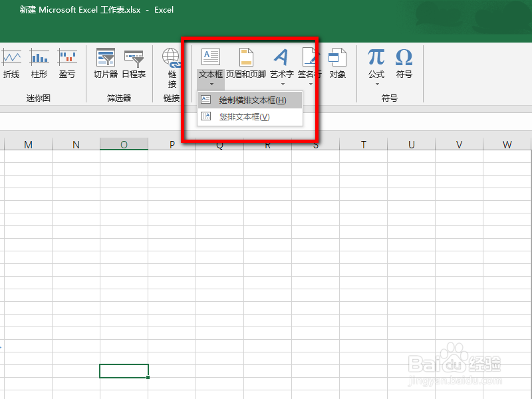Insert WordArt (艺术字)
This screenshot has height=399, width=532.
click(281, 63)
